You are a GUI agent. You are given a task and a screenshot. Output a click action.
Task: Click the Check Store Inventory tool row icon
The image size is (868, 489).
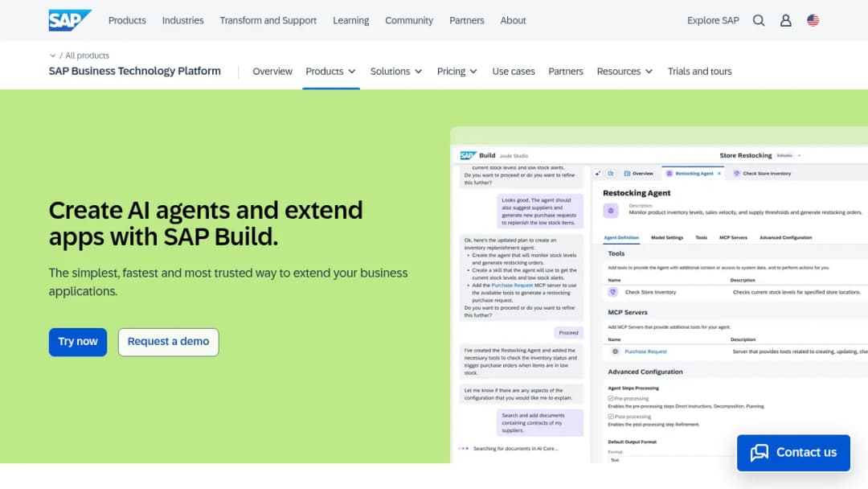(612, 292)
